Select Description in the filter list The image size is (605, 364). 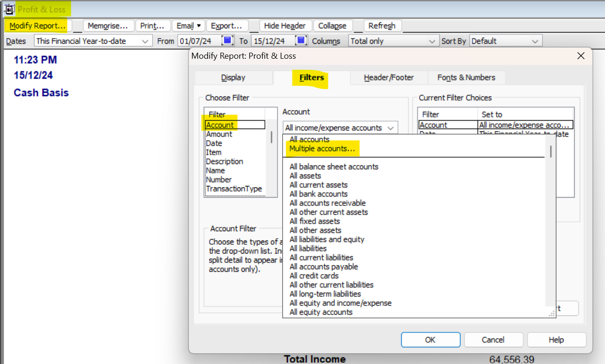click(235, 161)
